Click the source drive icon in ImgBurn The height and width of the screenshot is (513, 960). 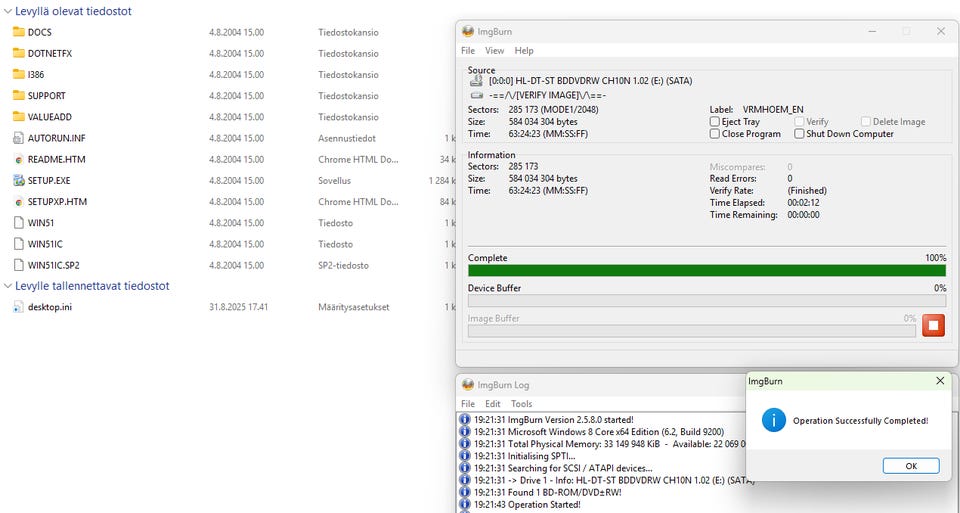pos(476,81)
